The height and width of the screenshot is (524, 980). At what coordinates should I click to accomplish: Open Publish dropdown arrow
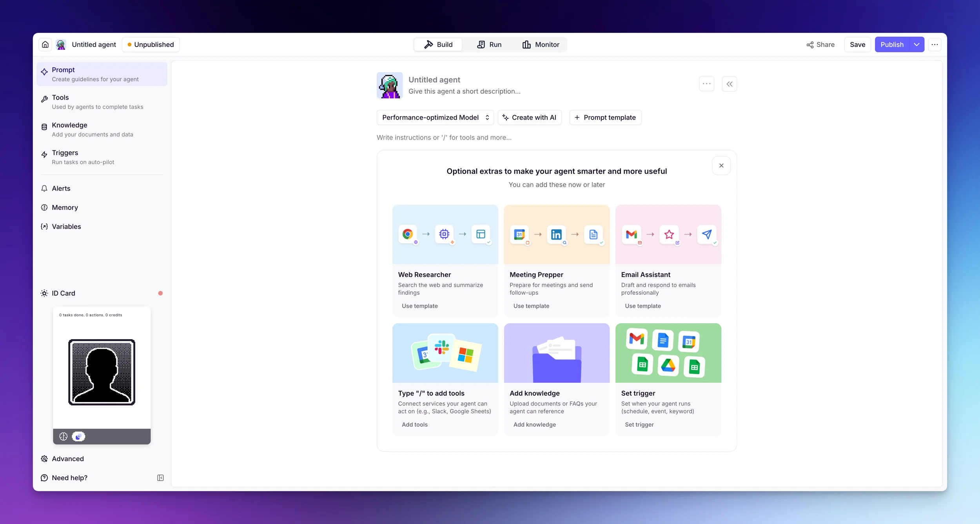[916, 45]
